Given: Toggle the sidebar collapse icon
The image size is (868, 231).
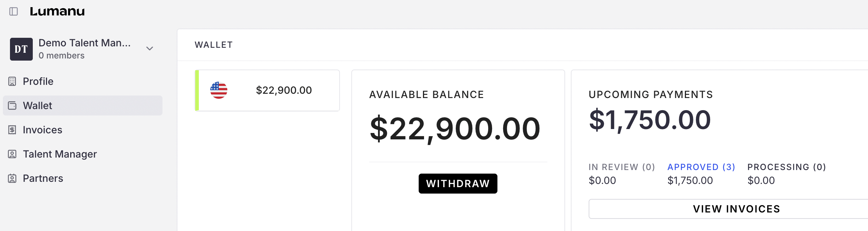Looking at the screenshot, I should click(x=14, y=11).
